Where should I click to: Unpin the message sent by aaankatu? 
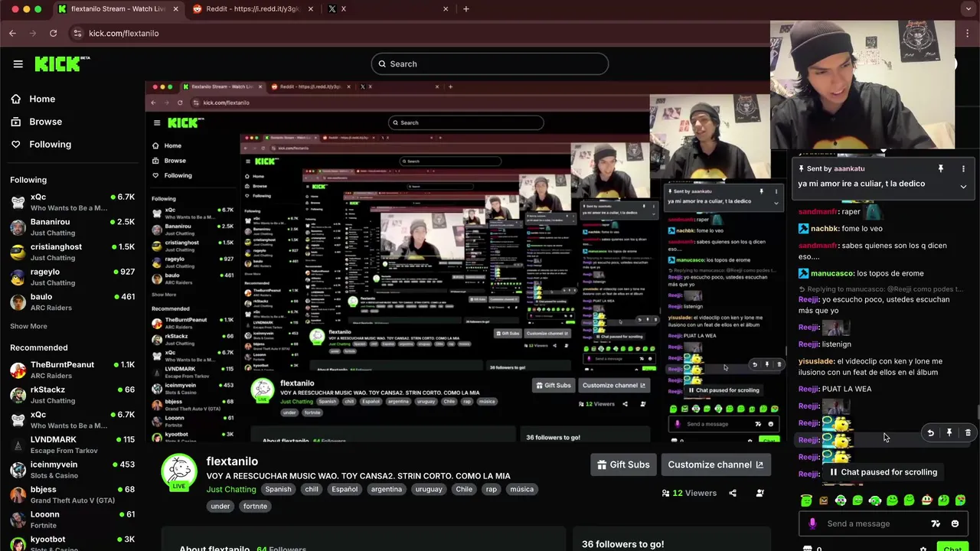[x=941, y=168]
